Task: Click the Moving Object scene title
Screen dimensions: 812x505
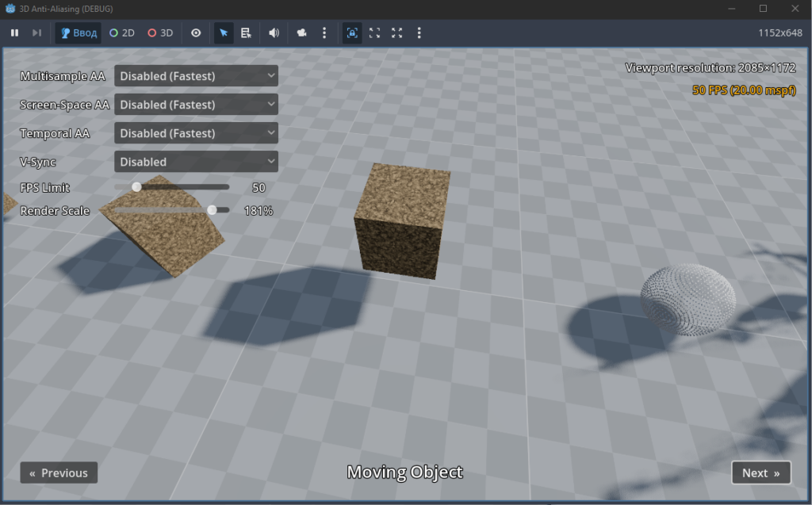Action: pos(405,472)
